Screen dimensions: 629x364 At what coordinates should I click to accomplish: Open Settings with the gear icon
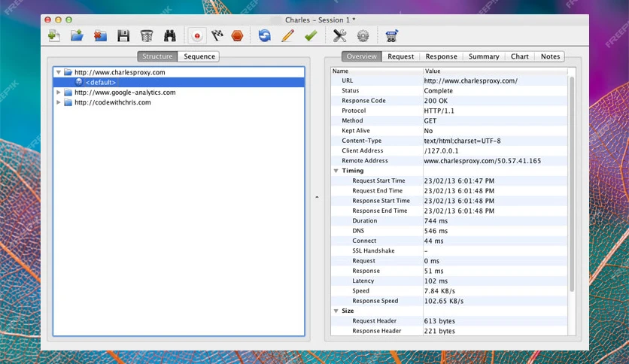point(363,35)
